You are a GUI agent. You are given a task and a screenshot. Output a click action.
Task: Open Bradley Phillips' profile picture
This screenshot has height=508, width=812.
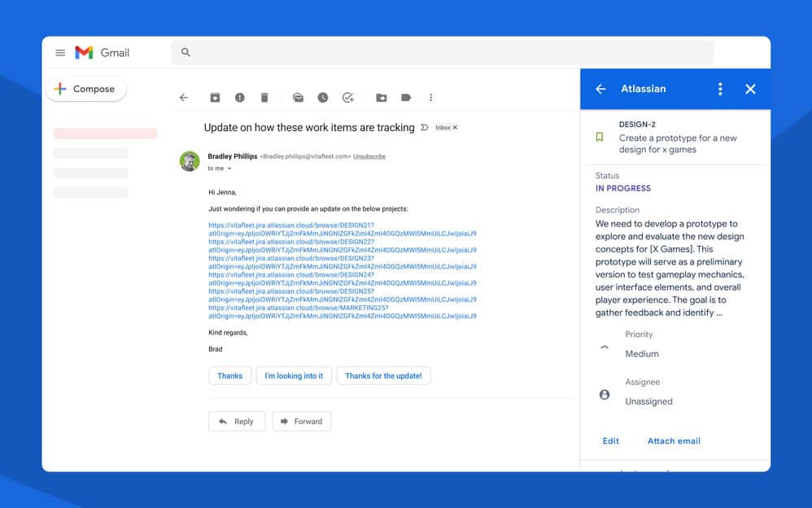190,161
